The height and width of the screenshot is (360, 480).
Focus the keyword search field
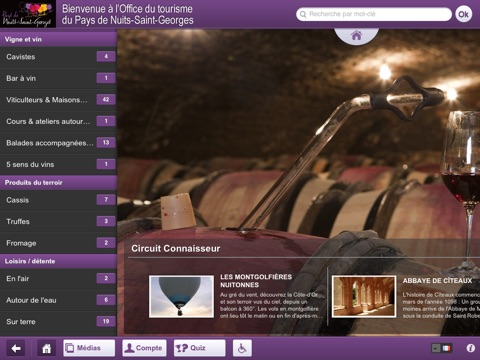pyautogui.click(x=374, y=14)
